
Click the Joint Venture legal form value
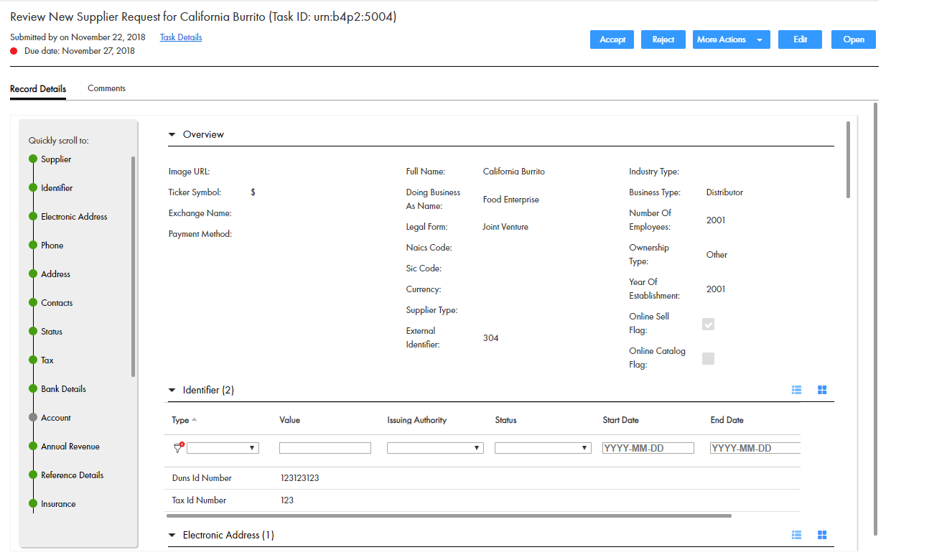pos(505,227)
